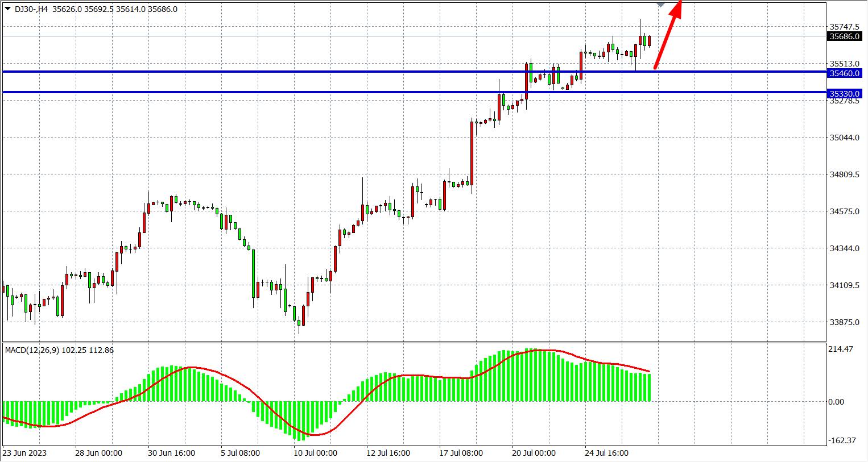Select the blue horizontal line at 35460.0
This screenshot has height=462, width=868.
(341, 72)
